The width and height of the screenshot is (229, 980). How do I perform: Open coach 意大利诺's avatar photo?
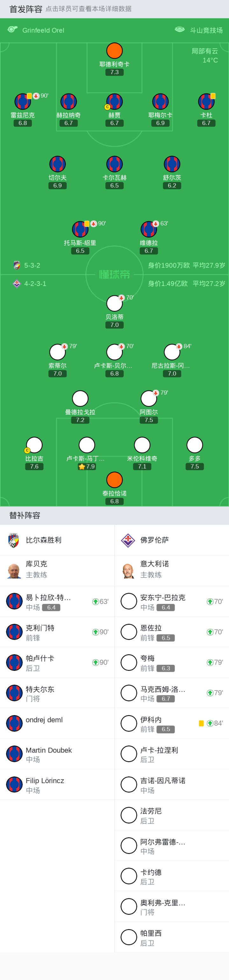coord(128,571)
